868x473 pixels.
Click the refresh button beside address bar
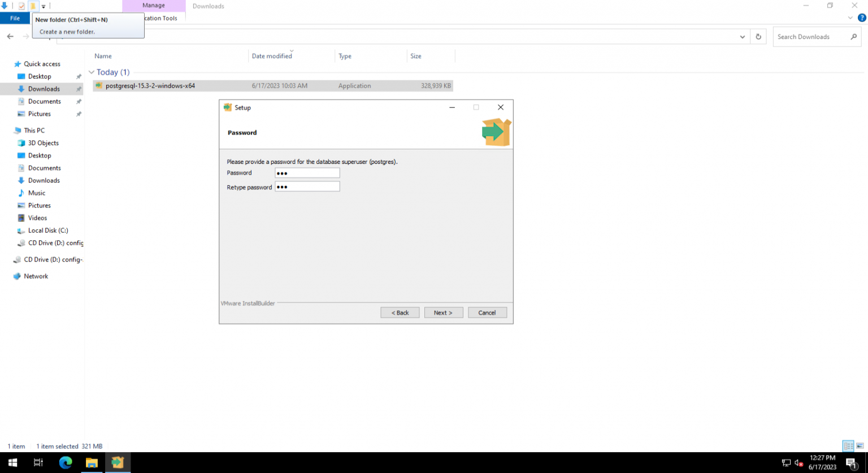click(x=758, y=37)
